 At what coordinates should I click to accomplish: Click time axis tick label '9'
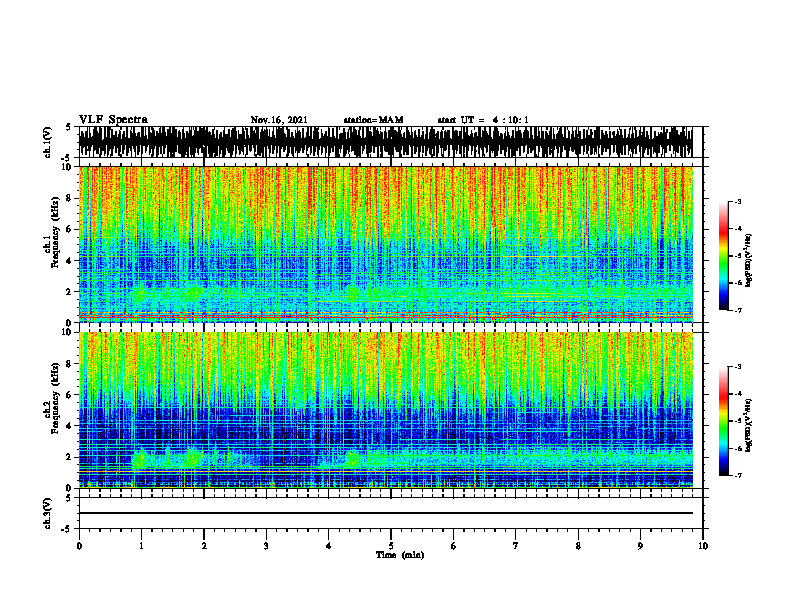640,546
